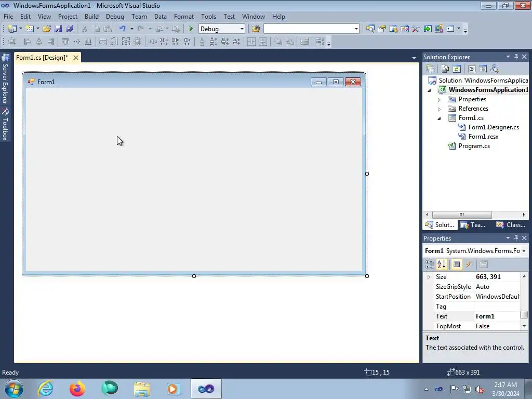
Task: Click the Windows Start orb
Action: pyautogui.click(x=14, y=389)
